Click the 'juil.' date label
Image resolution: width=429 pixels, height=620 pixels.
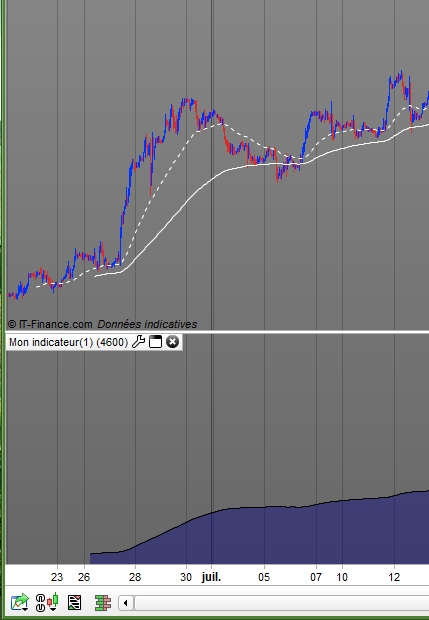(211, 577)
